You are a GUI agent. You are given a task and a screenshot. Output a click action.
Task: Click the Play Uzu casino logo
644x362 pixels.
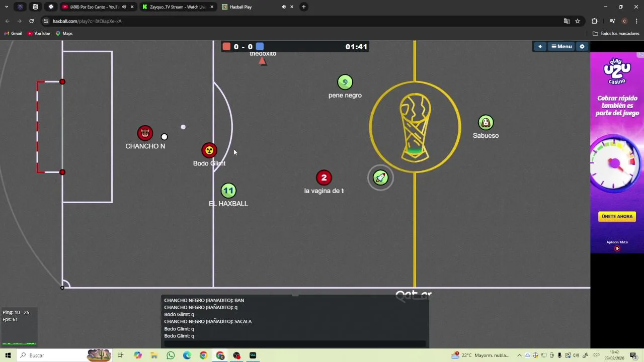[617, 71]
